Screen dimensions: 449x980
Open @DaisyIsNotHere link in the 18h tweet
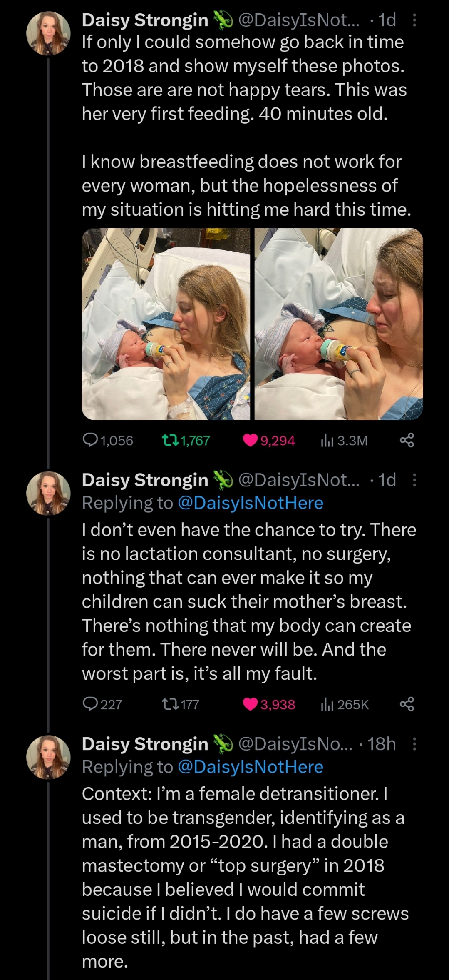250,767
